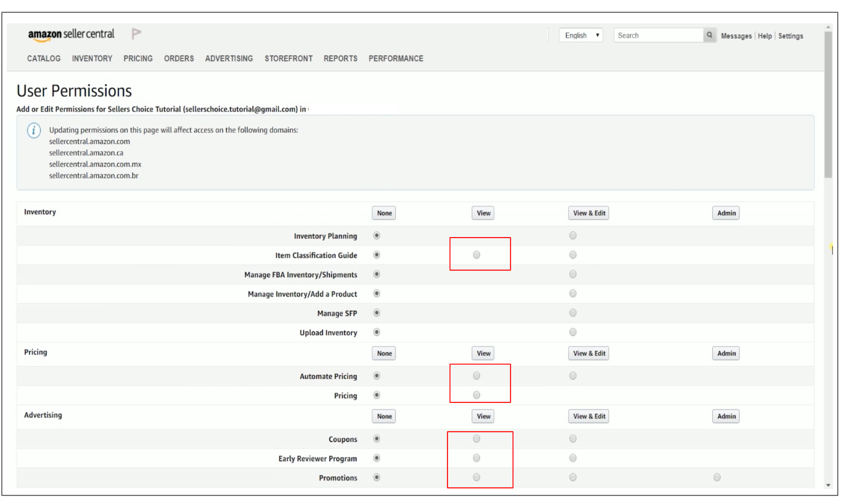Select View & Edit for Early Reviewer Program
842x504 pixels.
coord(573,458)
